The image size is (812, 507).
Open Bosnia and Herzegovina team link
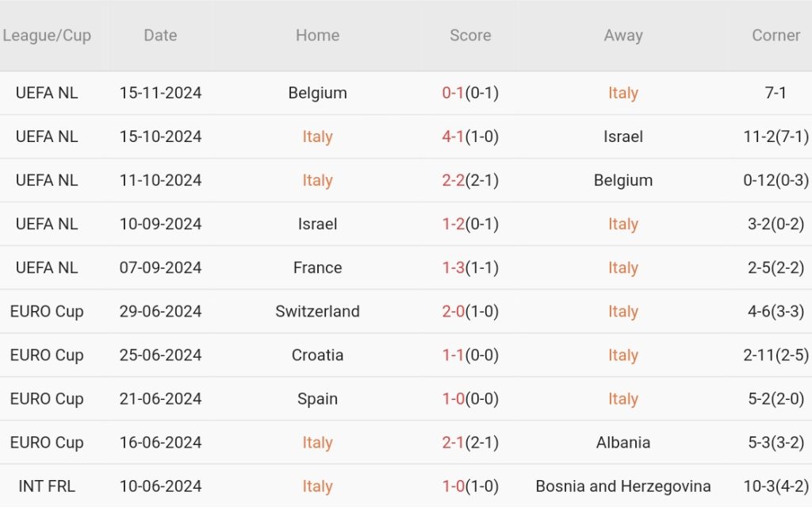[622, 486]
